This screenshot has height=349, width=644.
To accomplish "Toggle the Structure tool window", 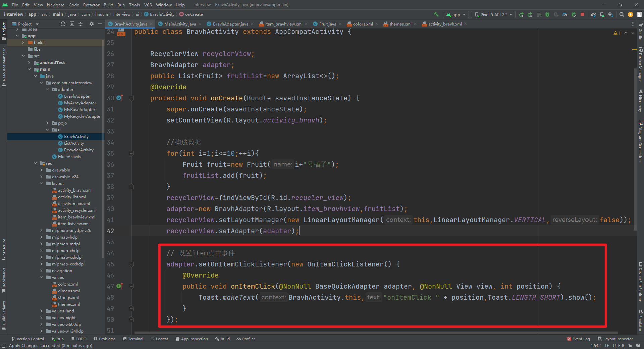I will [x=4, y=249].
